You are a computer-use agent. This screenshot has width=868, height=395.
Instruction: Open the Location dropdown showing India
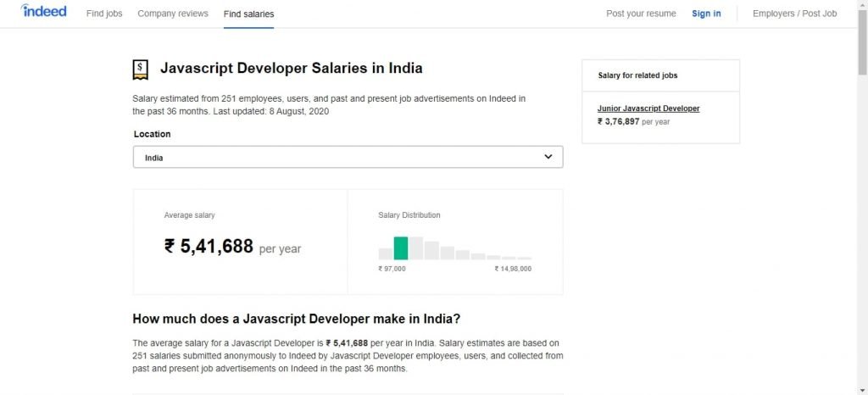point(348,157)
